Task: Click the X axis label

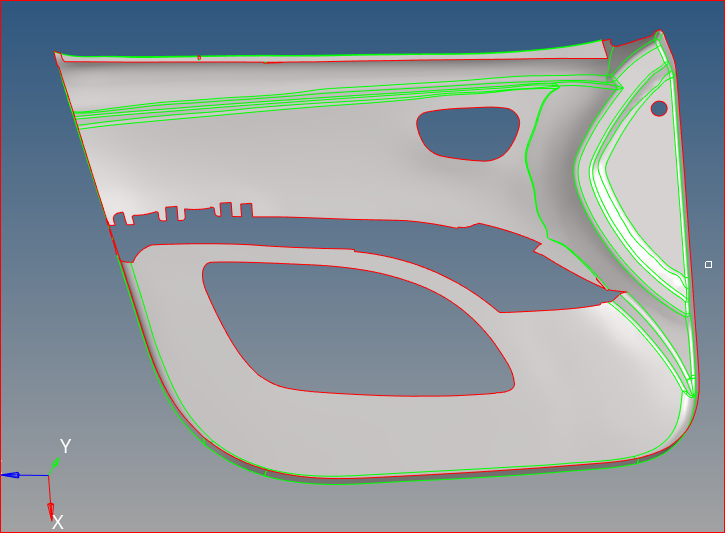Action: 57,522
